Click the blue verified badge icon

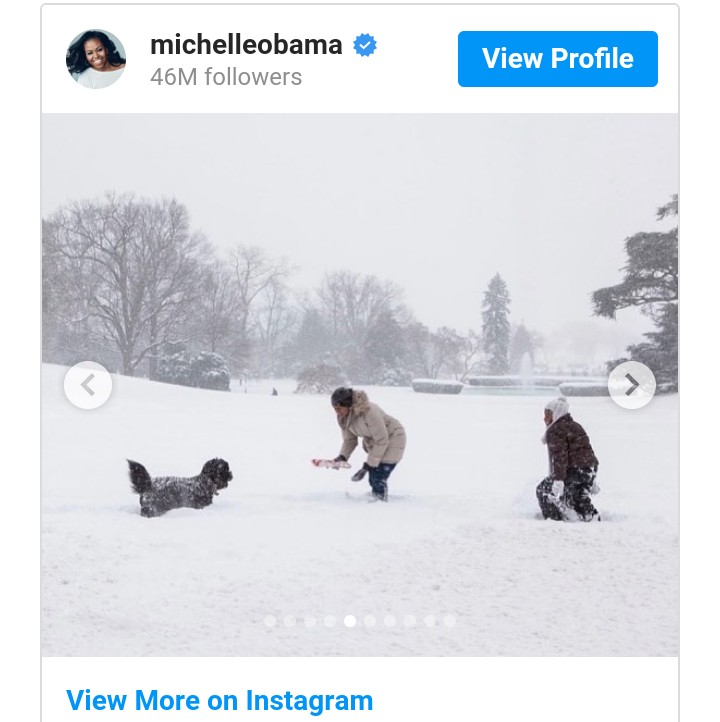pyautogui.click(x=365, y=46)
